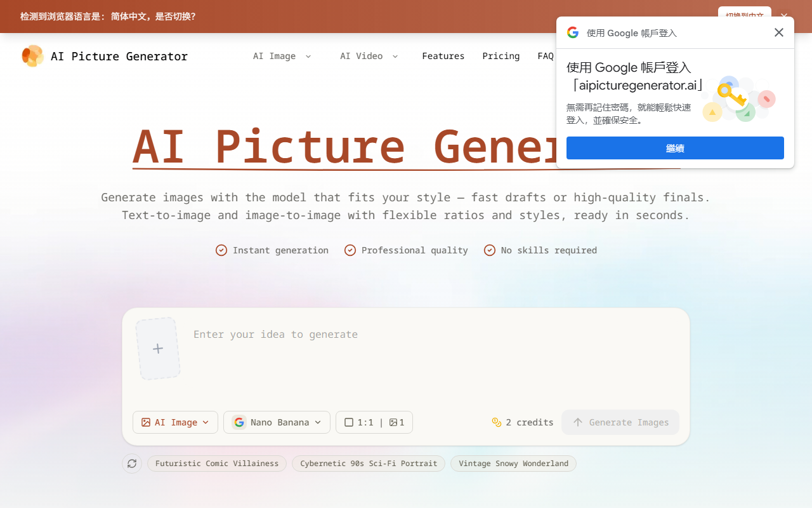The height and width of the screenshot is (508, 812).
Task: Open the 1:1 ratio and count selector
Action: 374,422
